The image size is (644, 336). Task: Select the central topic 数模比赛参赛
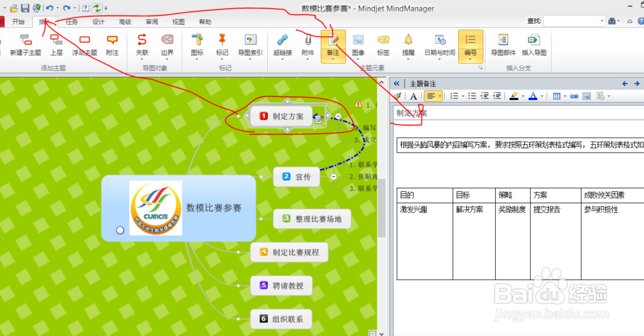pos(178,208)
